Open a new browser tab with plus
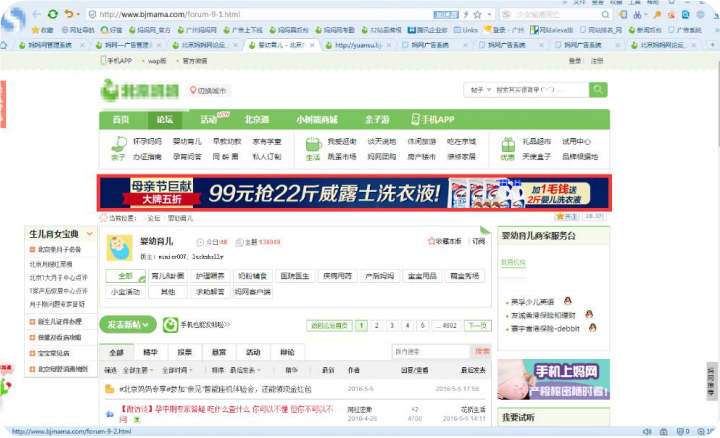 [x=712, y=45]
